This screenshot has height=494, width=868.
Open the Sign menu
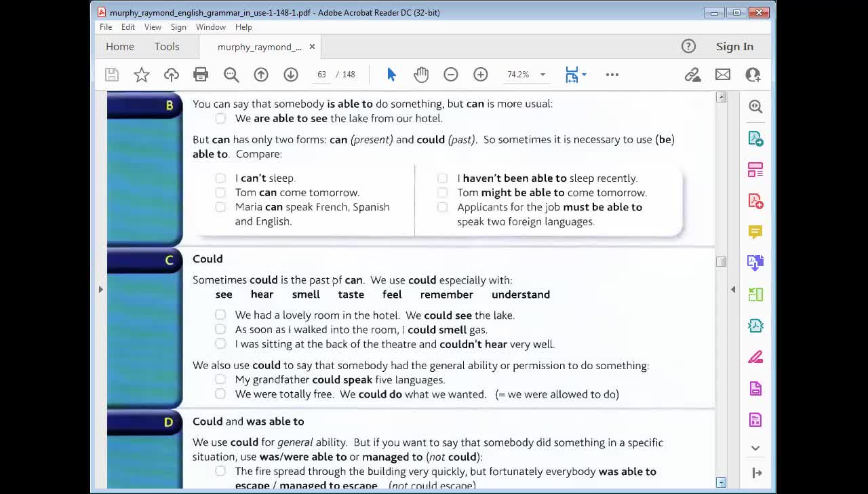pos(178,27)
